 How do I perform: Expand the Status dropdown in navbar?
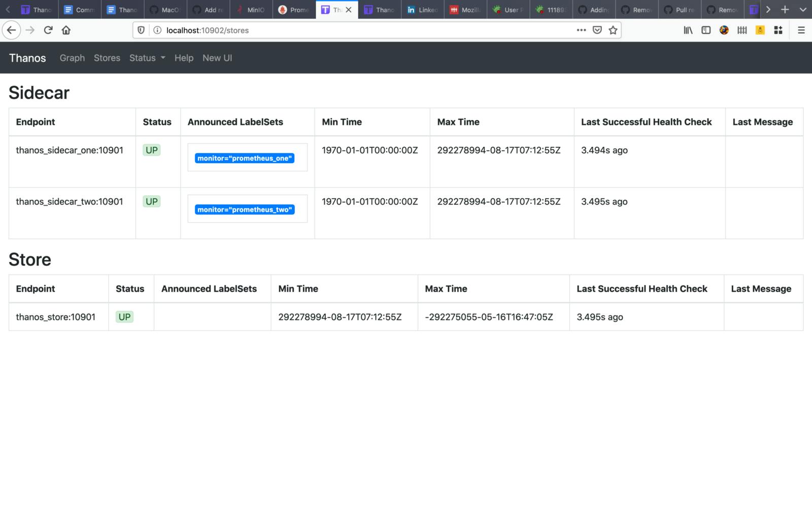(147, 58)
